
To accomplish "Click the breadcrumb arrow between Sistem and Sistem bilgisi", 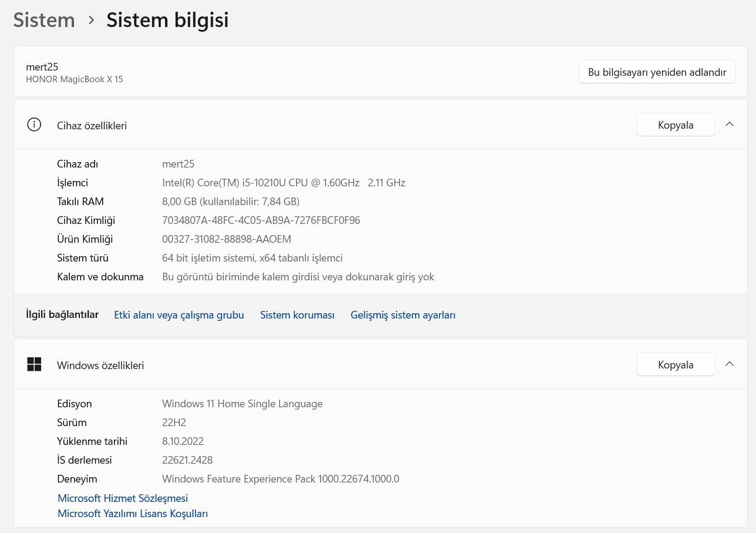I will coord(91,20).
